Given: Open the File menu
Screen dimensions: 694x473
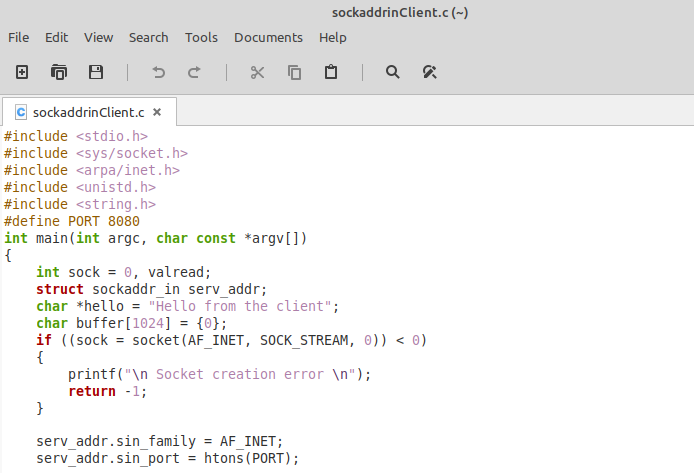Looking at the screenshot, I should pyautogui.click(x=19, y=37).
